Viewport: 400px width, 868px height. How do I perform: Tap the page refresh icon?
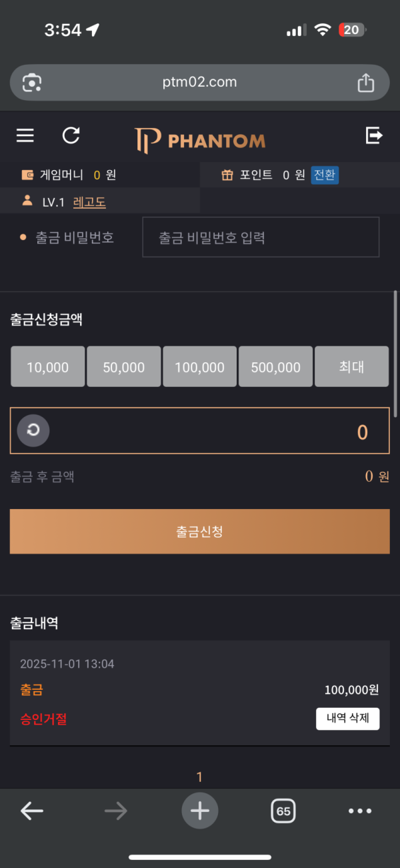coord(71,136)
